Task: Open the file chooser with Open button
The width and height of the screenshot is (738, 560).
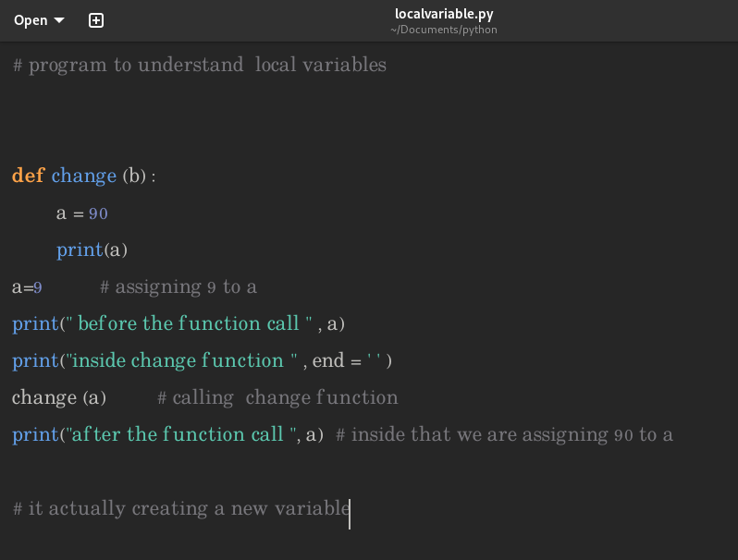Action: 31,20
